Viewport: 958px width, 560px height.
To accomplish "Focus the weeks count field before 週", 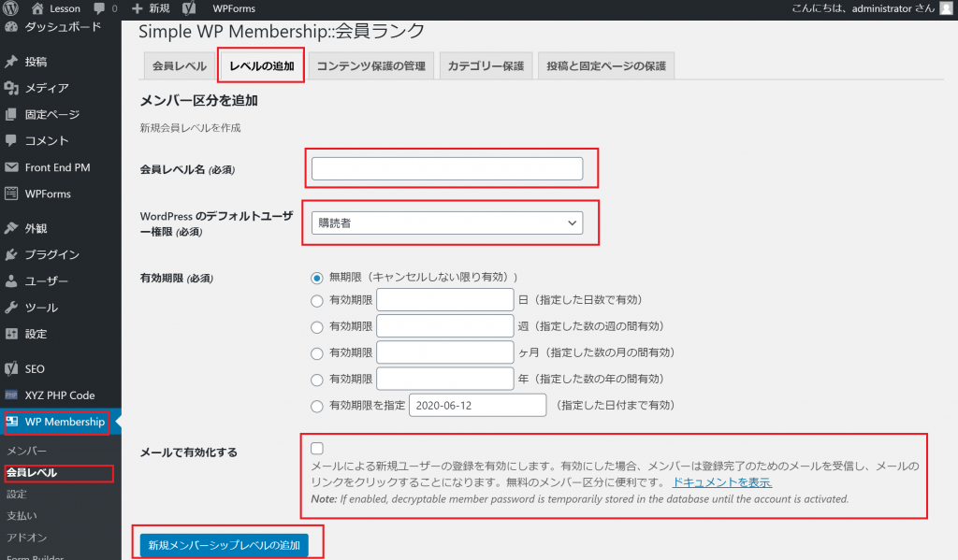I will click(444, 326).
